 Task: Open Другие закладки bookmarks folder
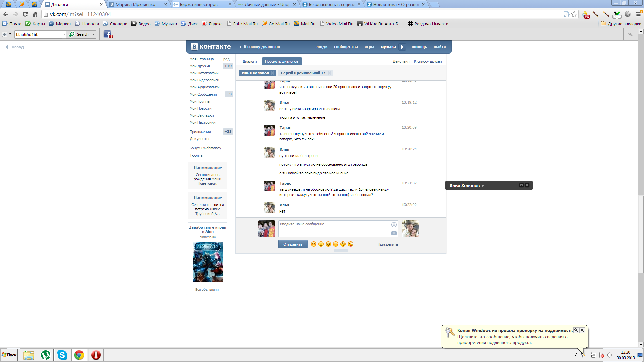click(x=621, y=24)
